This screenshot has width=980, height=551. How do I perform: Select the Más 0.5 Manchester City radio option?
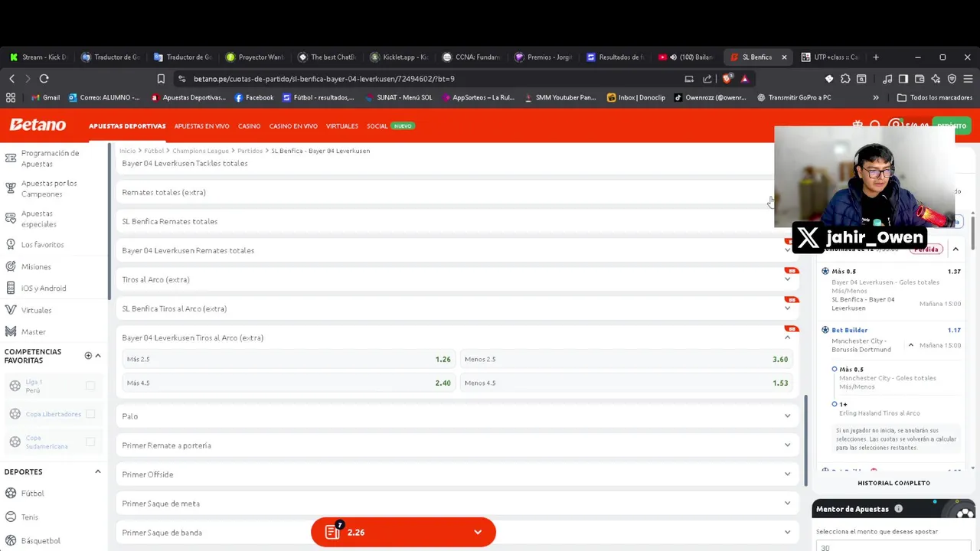(x=835, y=370)
